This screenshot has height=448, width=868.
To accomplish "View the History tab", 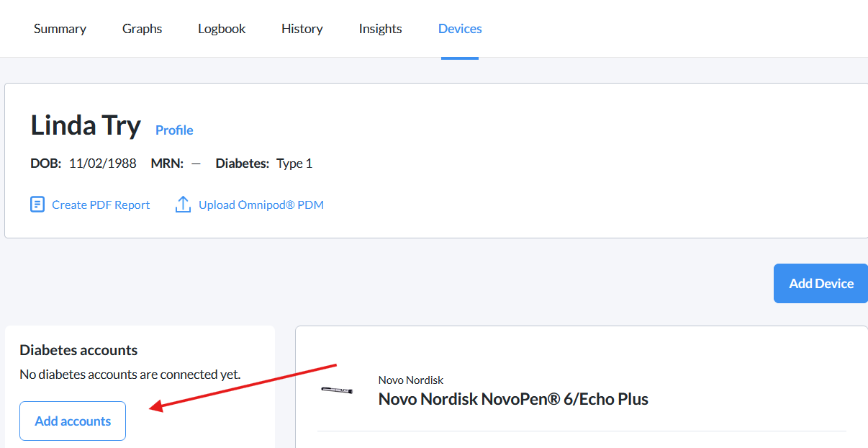I will click(302, 29).
